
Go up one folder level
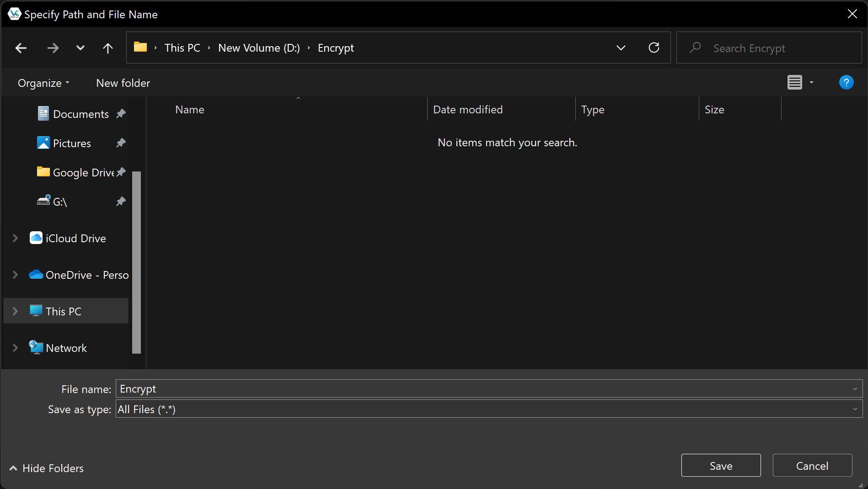(x=108, y=48)
